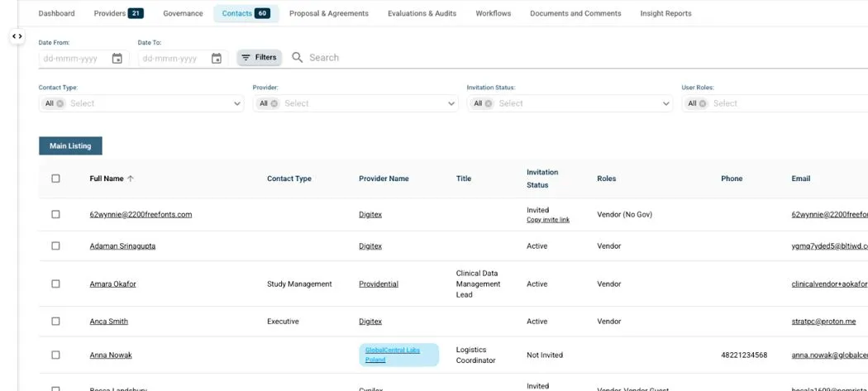Select the Anna Nowak row checkbox

pos(55,355)
